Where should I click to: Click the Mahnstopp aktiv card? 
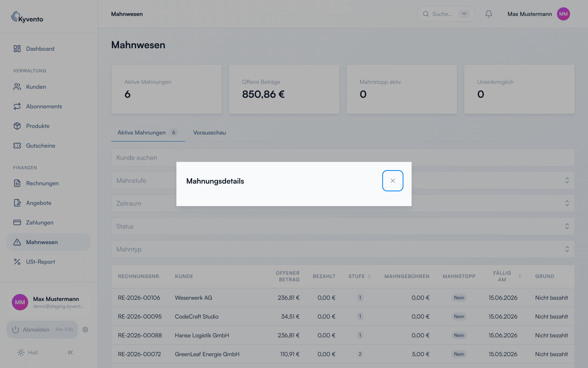click(402, 89)
